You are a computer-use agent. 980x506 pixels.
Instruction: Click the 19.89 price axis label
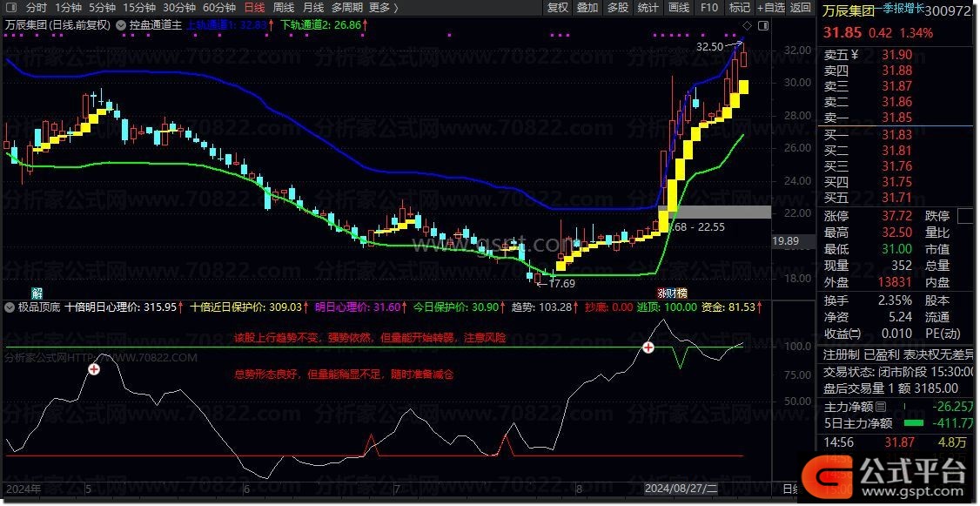pyautogui.click(x=786, y=241)
